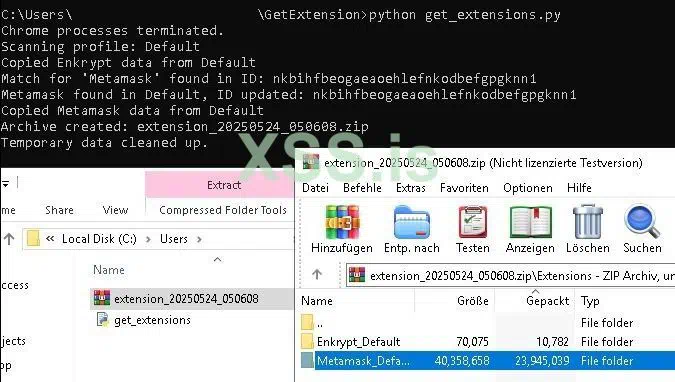Click Explorer's up arrow navigation button
675x382 pixels.
[9, 239]
